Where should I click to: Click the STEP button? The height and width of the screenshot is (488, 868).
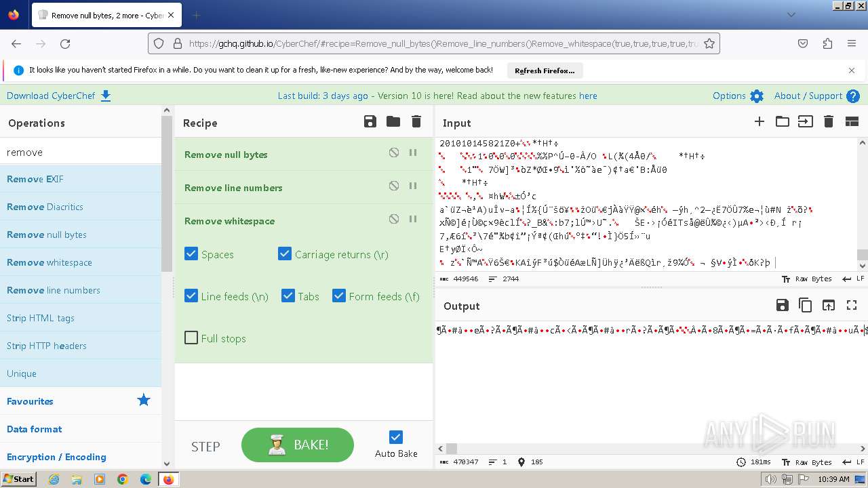[x=205, y=446]
